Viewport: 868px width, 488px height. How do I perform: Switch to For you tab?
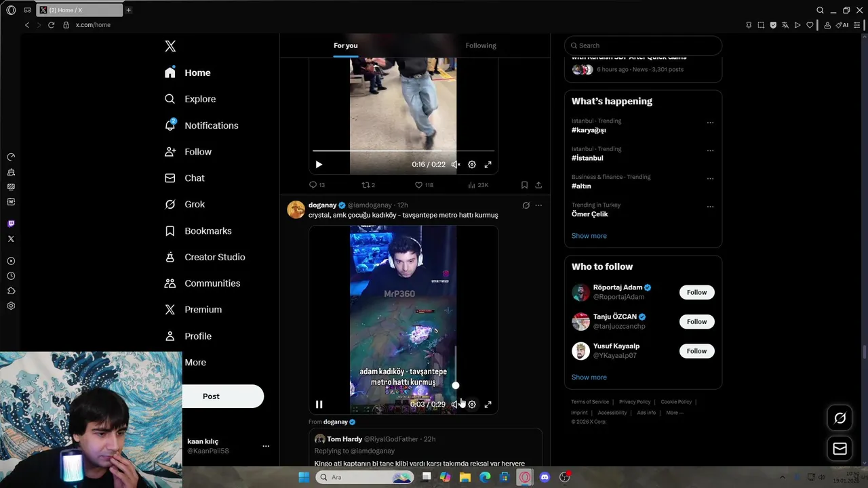click(x=345, y=45)
